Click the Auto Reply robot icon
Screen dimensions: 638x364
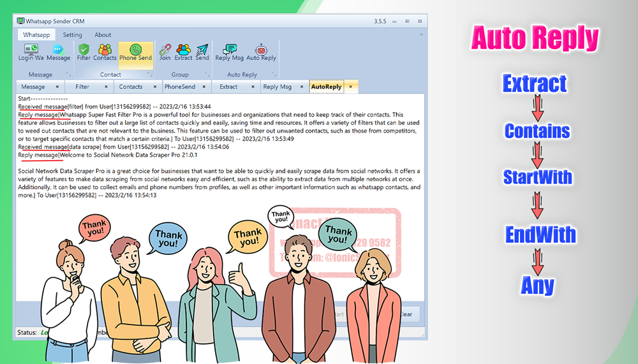261,52
